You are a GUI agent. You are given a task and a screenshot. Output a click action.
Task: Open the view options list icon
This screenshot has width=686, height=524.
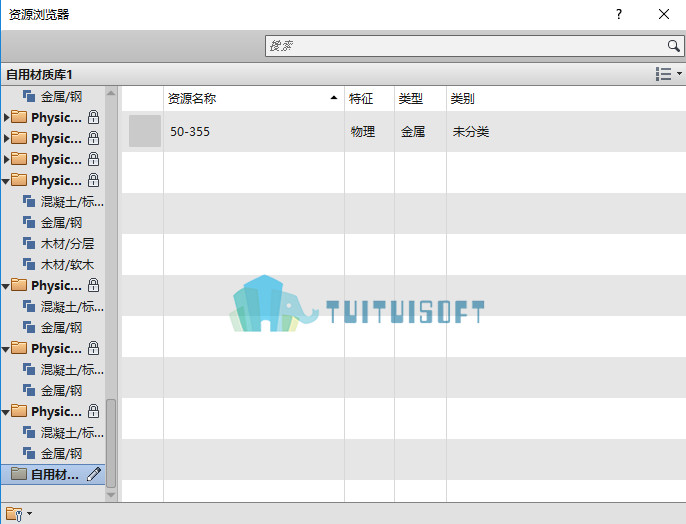663,74
